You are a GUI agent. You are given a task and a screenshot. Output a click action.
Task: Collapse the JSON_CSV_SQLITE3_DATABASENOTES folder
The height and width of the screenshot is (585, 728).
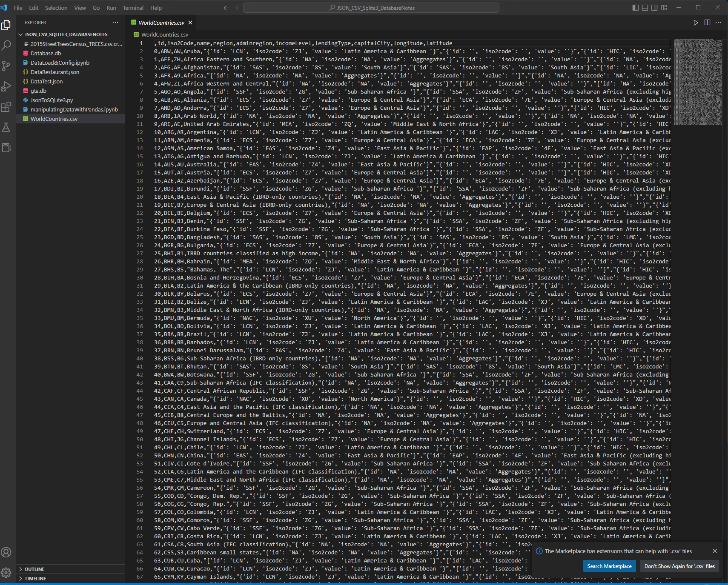click(20, 34)
